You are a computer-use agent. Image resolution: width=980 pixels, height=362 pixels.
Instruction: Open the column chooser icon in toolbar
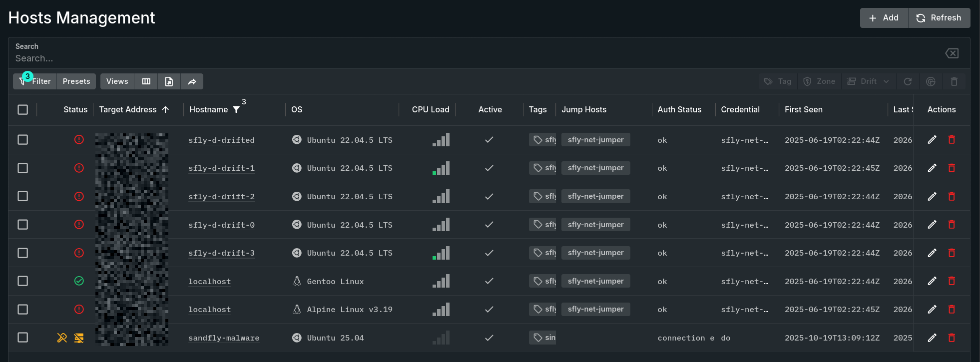(146, 81)
